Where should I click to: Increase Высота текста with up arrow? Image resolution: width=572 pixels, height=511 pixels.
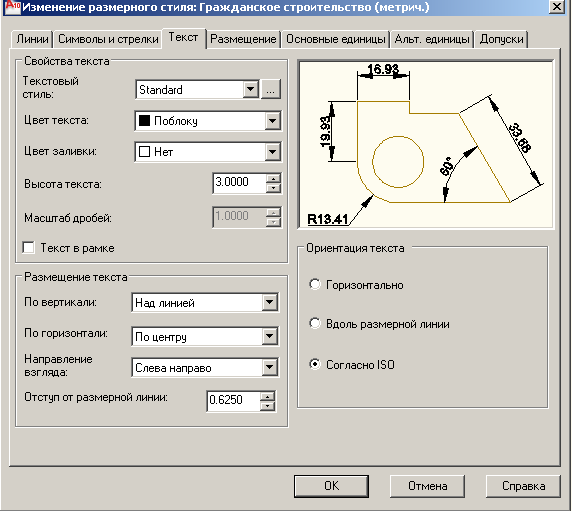[x=273, y=178]
